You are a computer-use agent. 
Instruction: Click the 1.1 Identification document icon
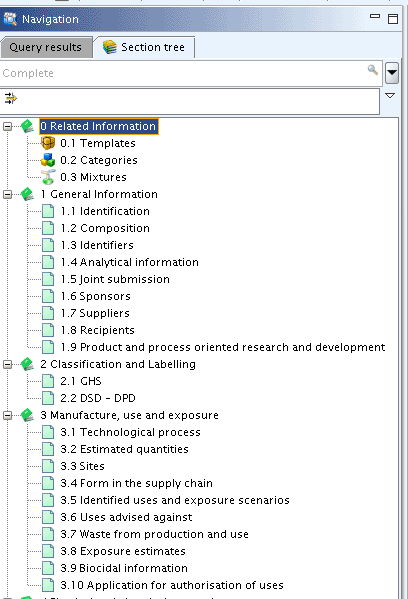coord(48,211)
